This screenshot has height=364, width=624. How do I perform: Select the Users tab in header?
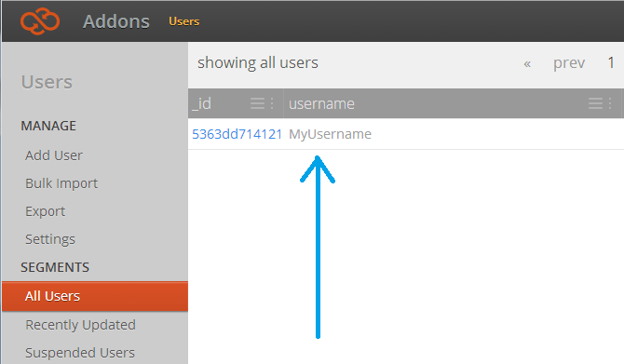(x=183, y=21)
